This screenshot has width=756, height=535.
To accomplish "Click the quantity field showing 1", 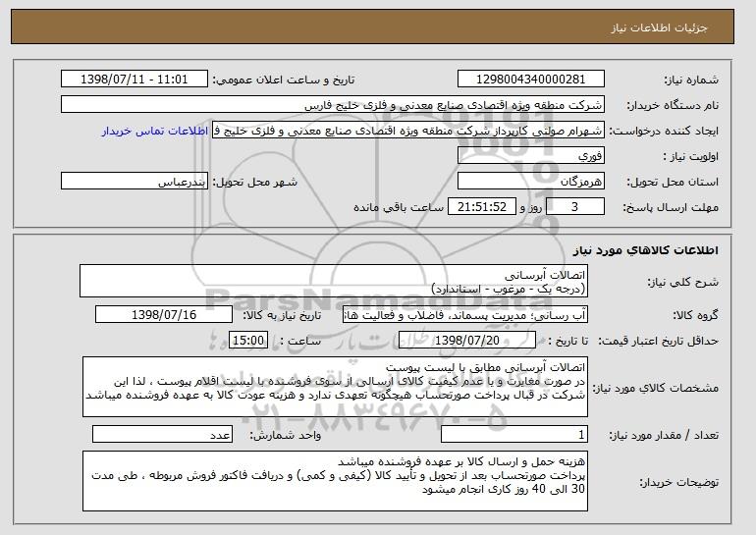I will [x=514, y=434].
